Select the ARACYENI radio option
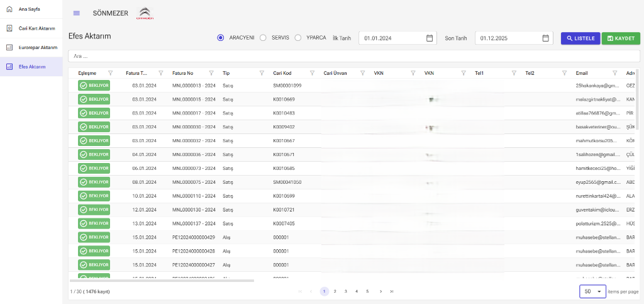 tap(221, 38)
